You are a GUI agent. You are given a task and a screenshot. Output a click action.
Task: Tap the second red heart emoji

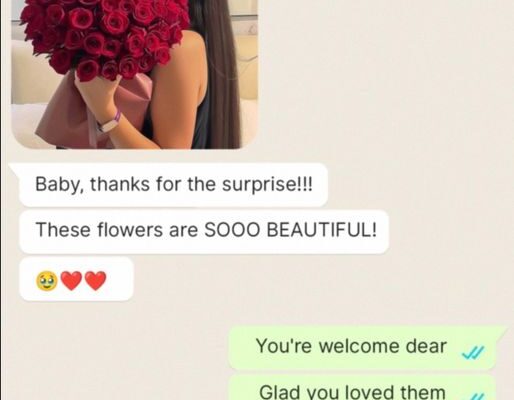[x=96, y=281]
